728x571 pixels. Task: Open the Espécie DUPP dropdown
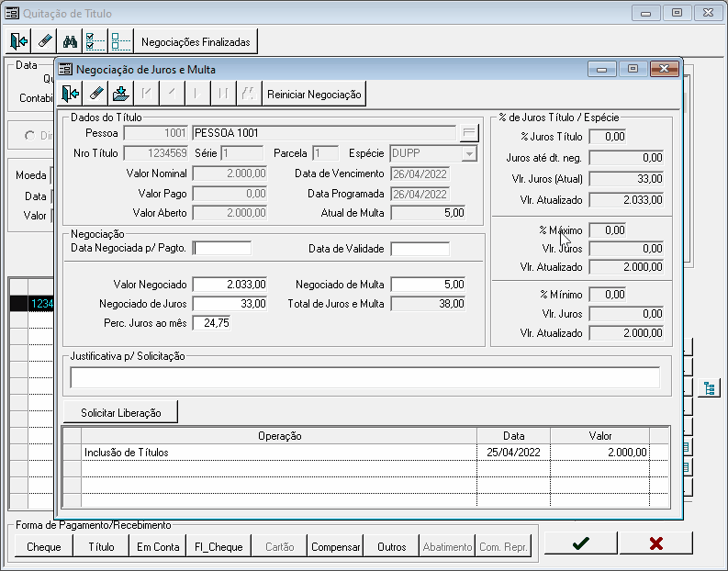point(469,153)
